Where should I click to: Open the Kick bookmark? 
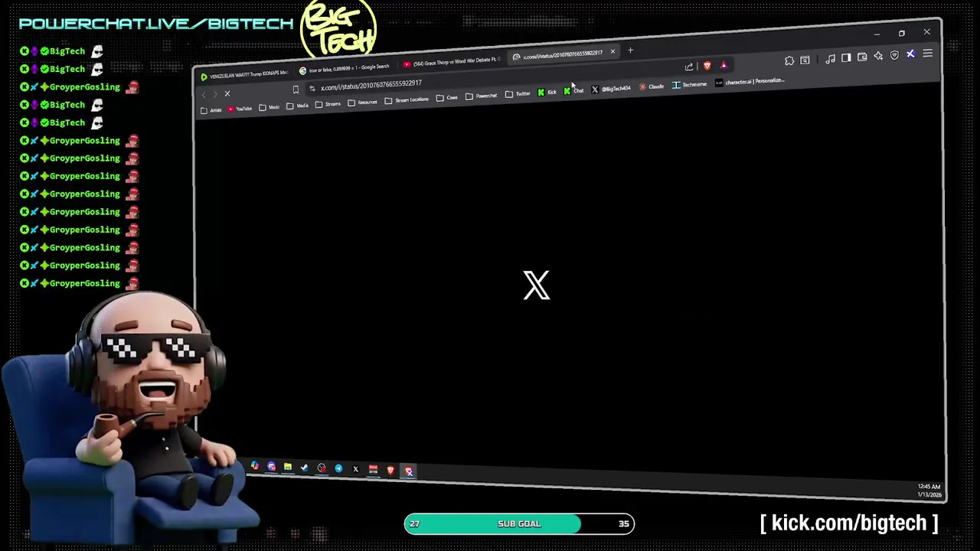(547, 93)
